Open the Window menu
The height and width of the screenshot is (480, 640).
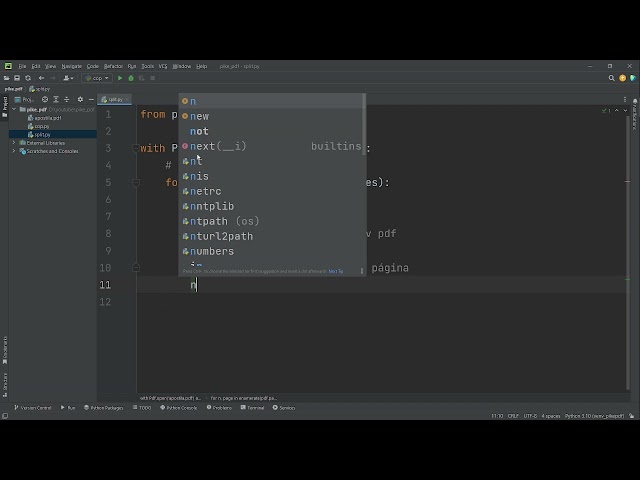tap(182, 66)
